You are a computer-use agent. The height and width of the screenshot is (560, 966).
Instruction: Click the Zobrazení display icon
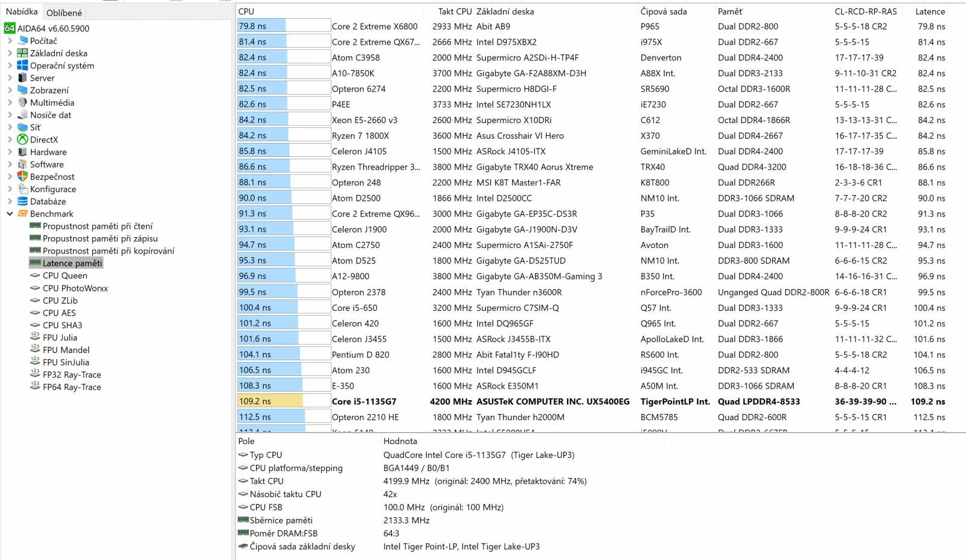[23, 90]
